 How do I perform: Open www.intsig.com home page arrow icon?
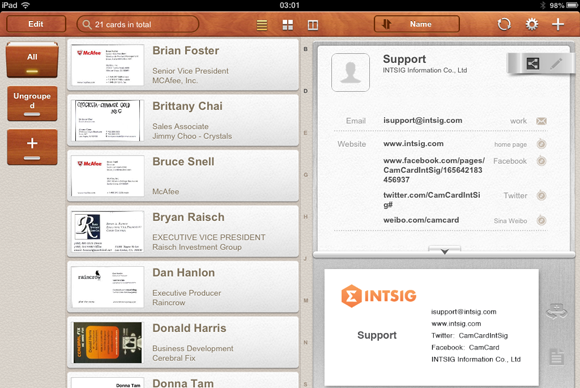pos(541,144)
